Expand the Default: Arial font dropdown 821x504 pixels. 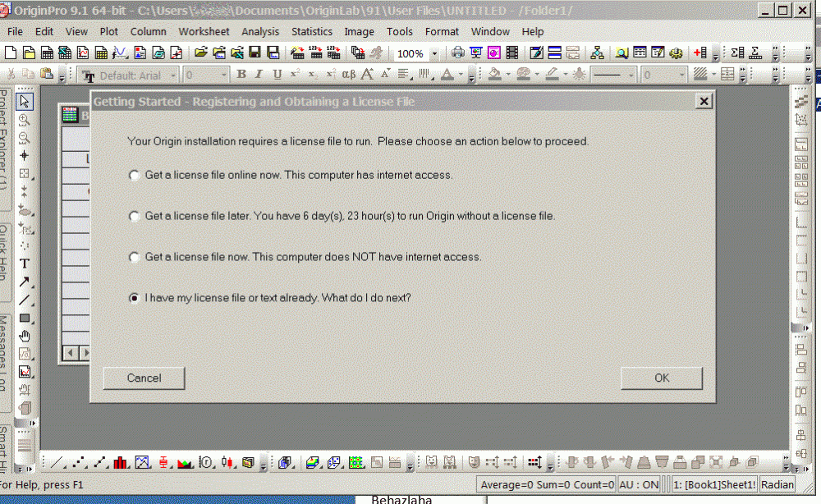coord(174,76)
